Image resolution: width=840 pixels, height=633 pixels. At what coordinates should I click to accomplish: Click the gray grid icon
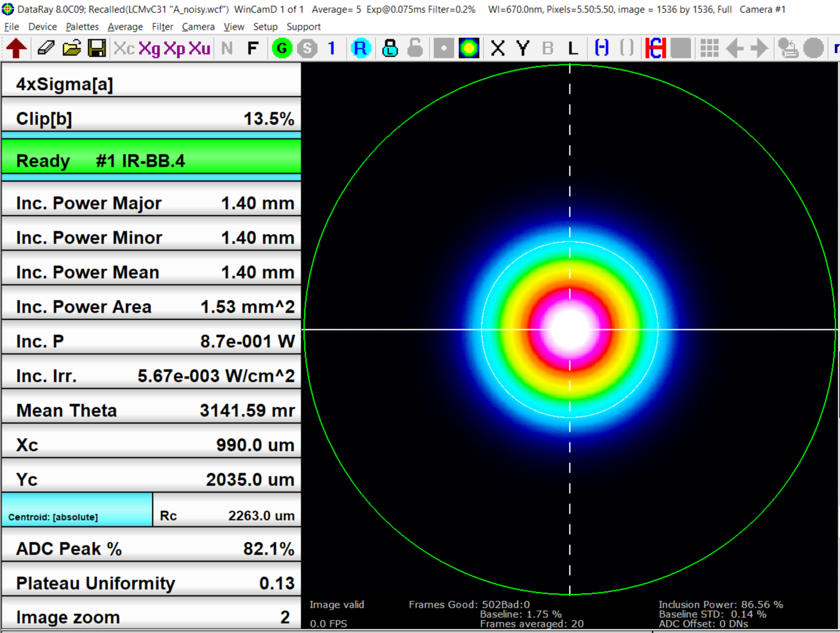pos(709,48)
